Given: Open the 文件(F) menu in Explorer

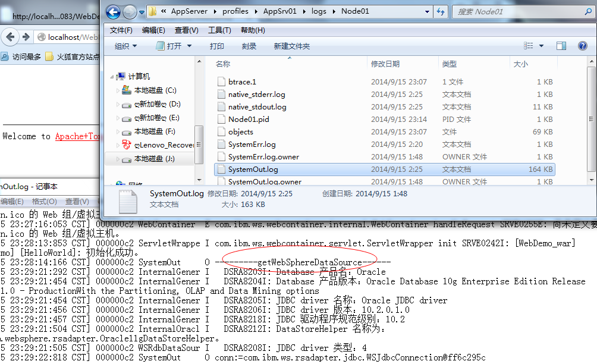Looking at the screenshot, I should (121, 30).
